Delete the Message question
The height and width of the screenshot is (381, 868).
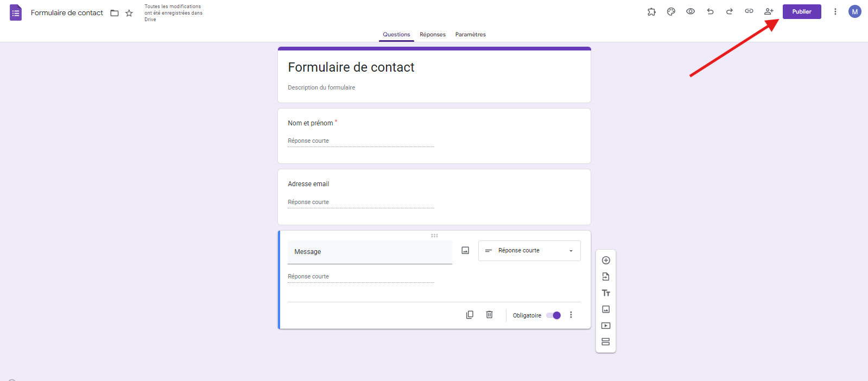tap(489, 315)
